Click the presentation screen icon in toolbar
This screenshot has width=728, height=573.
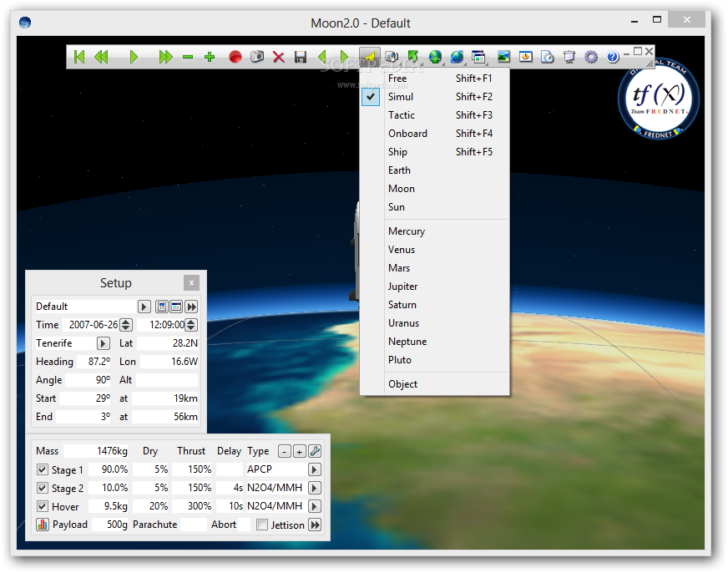point(569,57)
